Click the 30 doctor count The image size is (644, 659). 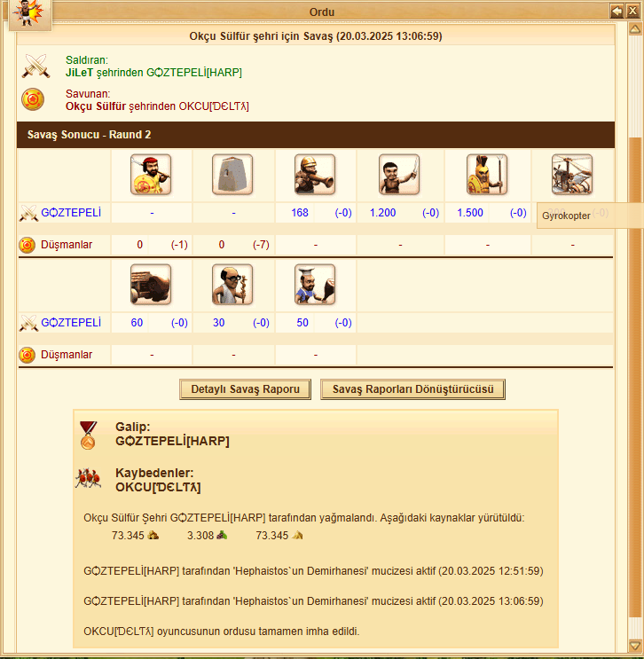tap(218, 323)
